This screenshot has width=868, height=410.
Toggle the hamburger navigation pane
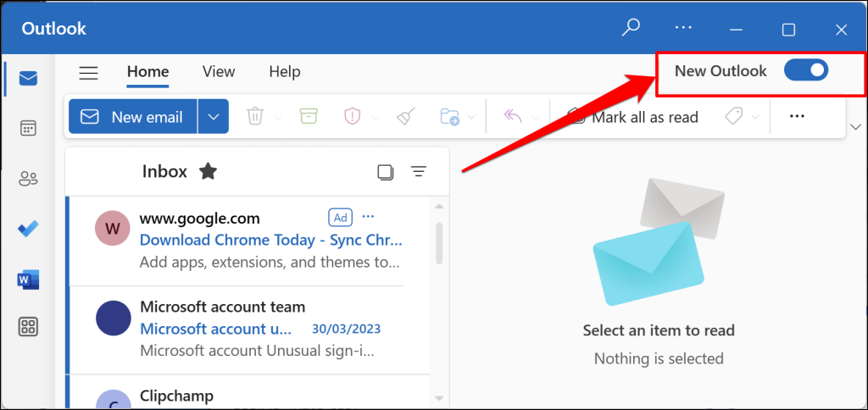(88, 73)
